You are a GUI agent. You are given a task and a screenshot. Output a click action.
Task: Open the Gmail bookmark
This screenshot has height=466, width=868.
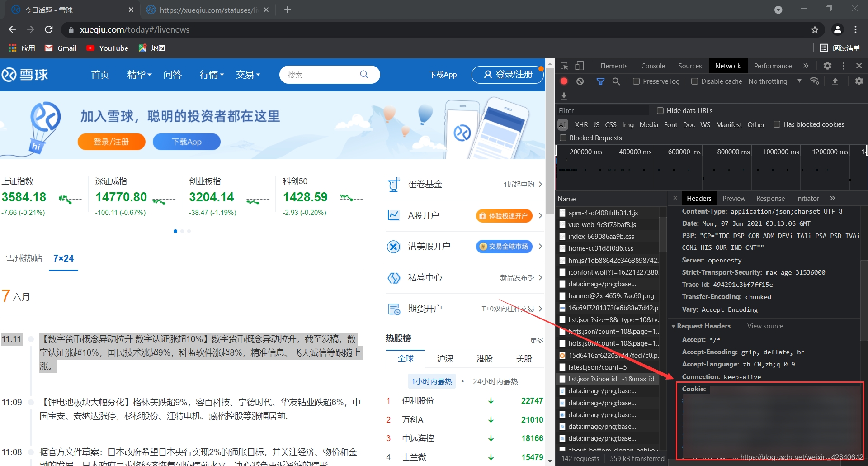pos(61,48)
